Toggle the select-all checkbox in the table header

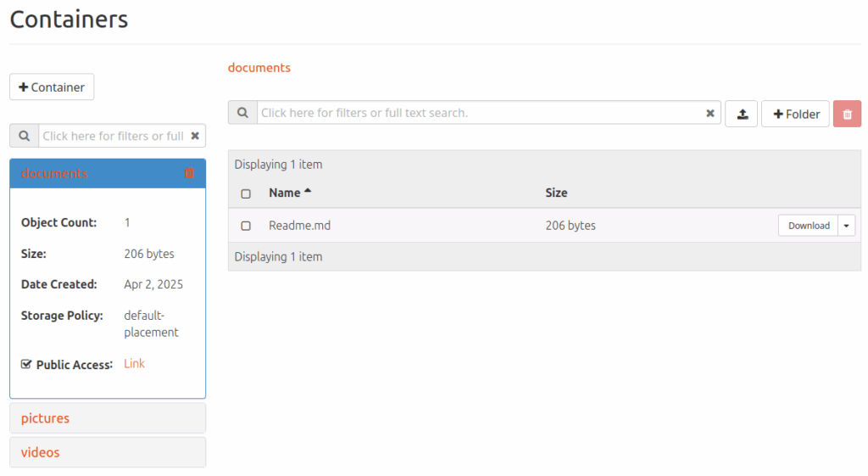[x=246, y=193]
